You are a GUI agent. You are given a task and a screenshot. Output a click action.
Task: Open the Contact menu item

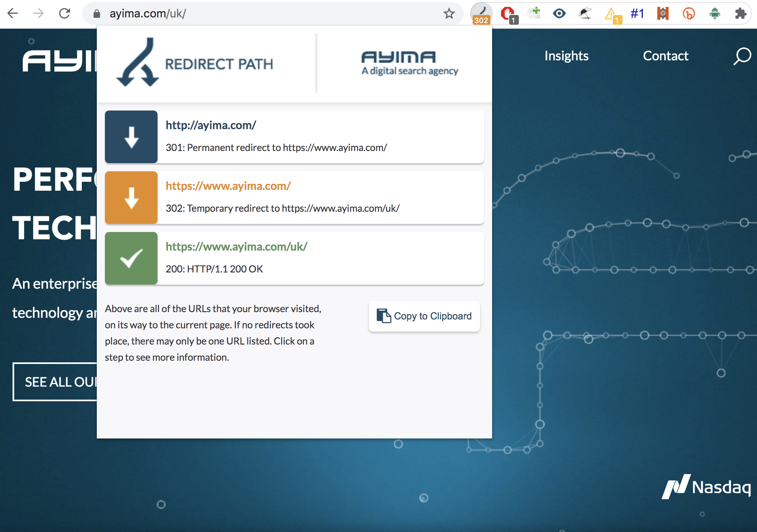pyautogui.click(x=665, y=56)
